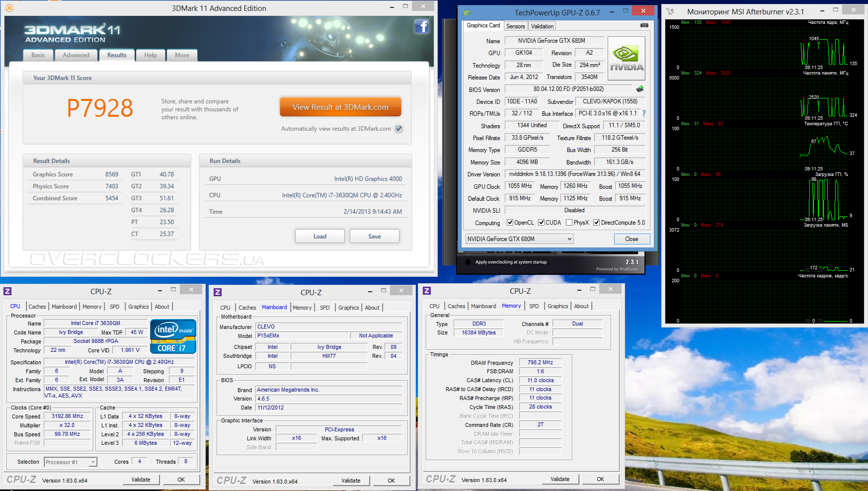Image resolution: width=868 pixels, height=491 pixels.
Task: Click the Load button in Run Details
Action: (320, 237)
